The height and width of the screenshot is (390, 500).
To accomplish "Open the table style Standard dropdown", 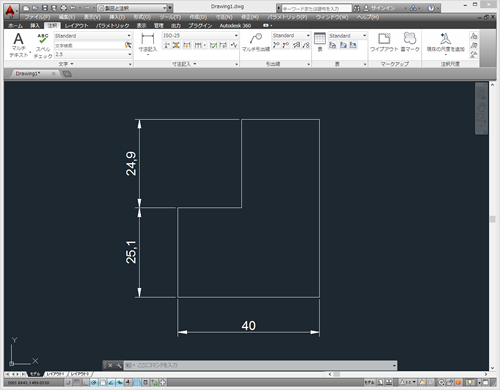I will click(x=348, y=36).
